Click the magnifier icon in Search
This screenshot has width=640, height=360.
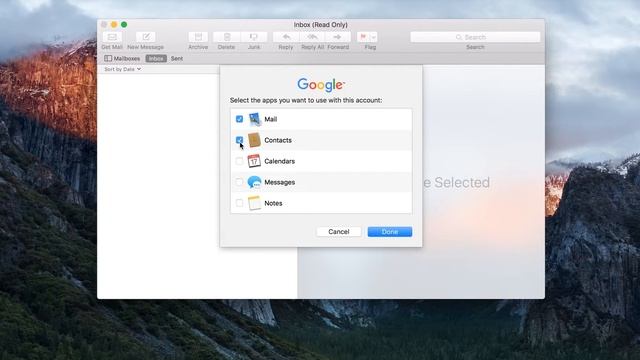pyautogui.click(x=459, y=37)
